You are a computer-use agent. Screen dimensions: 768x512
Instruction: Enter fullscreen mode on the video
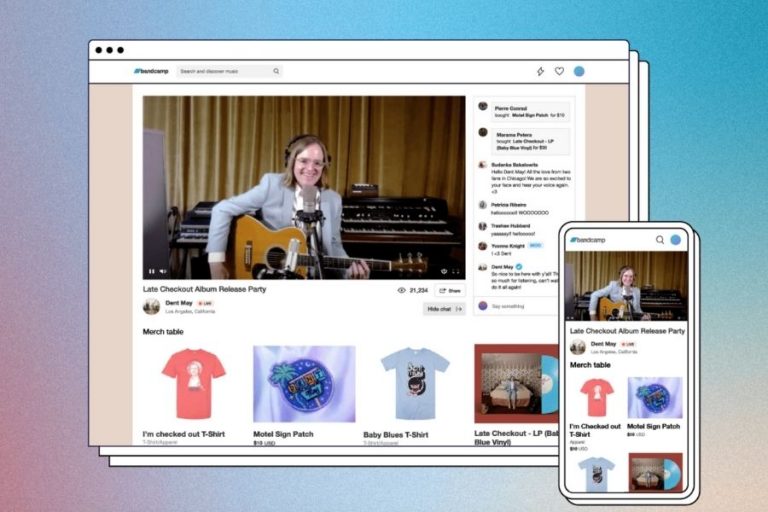pyautogui.click(x=456, y=271)
